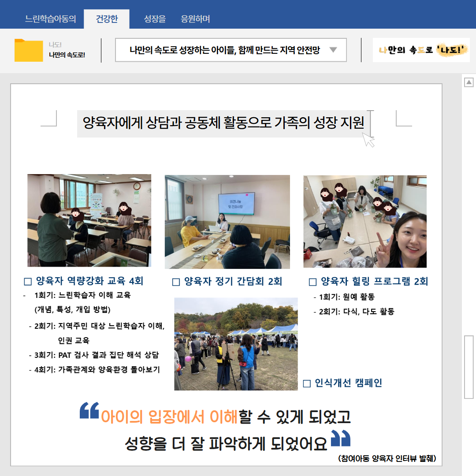Open the 느린학습아동의 tab

click(x=51, y=19)
